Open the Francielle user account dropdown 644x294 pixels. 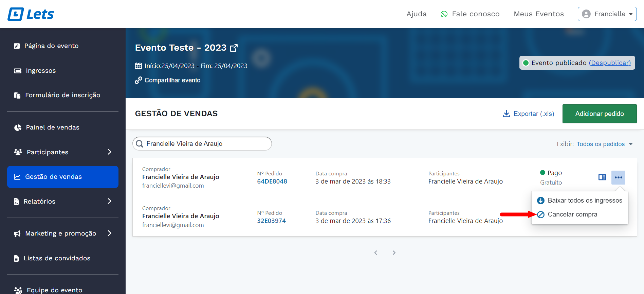tap(607, 14)
